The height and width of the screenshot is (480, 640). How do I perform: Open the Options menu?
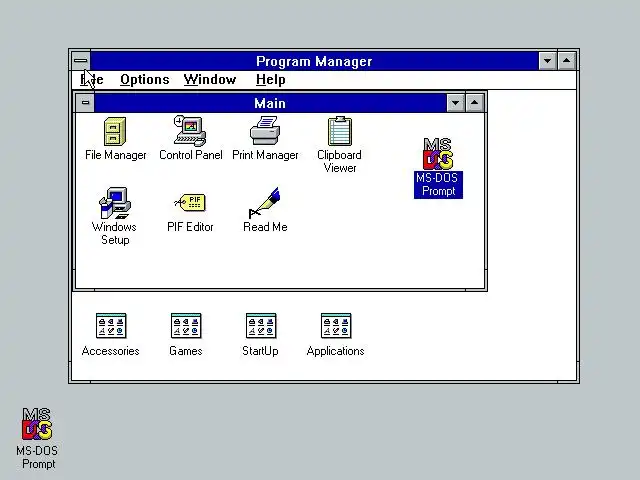coord(144,80)
